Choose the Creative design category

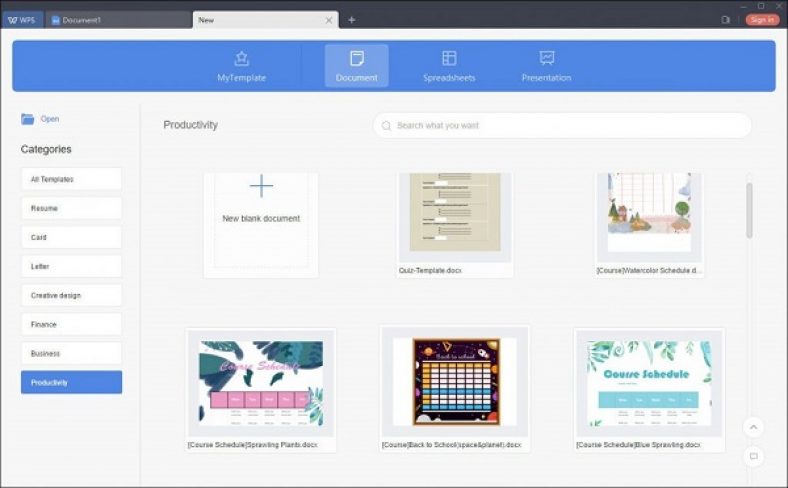coord(71,296)
